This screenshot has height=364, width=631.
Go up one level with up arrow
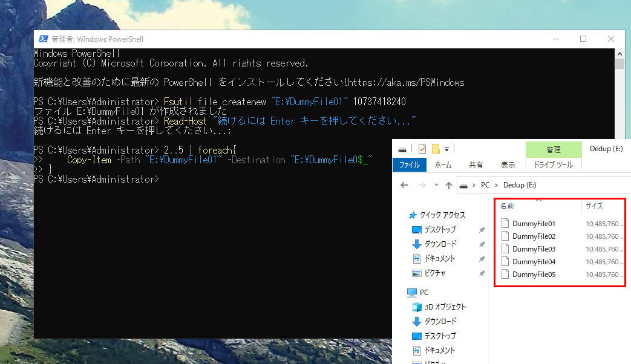[x=449, y=185]
